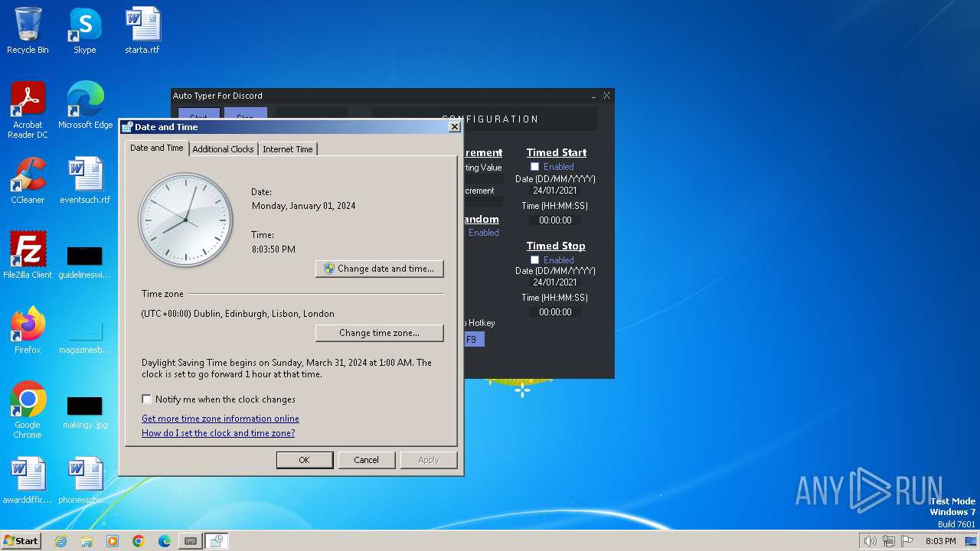980x551 pixels.
Task: Click the taskbar clock showing 8:03 PM
Action: click(x=940, y=541)
